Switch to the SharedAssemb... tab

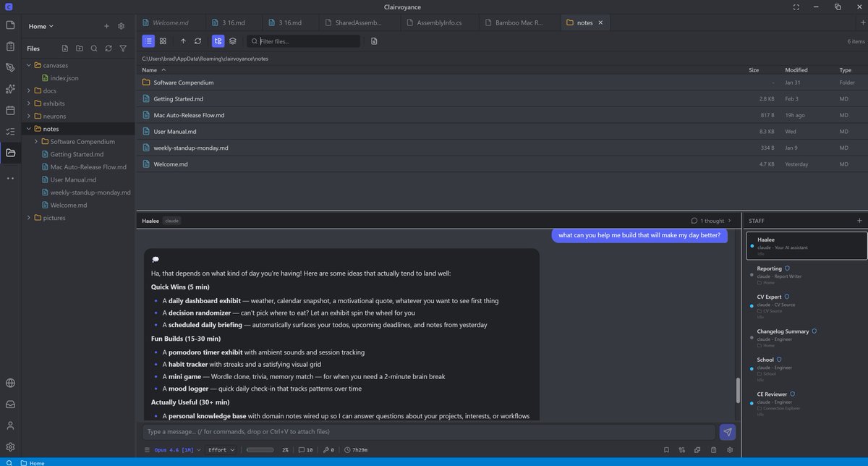point(358,22)
